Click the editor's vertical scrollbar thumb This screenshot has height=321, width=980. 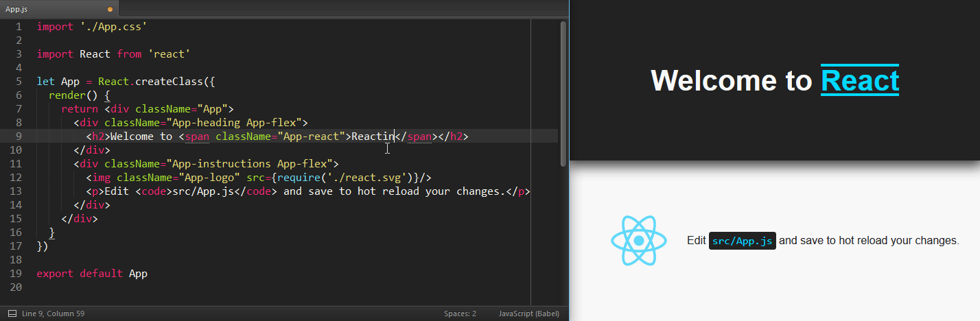563,93
